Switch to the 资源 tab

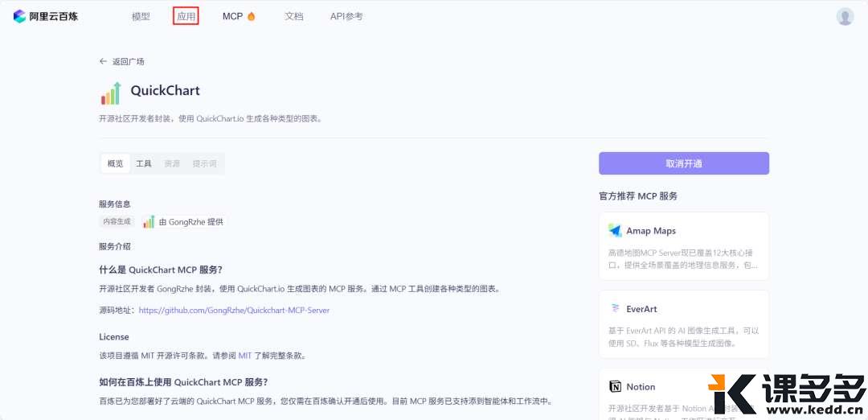coord(172,163)
